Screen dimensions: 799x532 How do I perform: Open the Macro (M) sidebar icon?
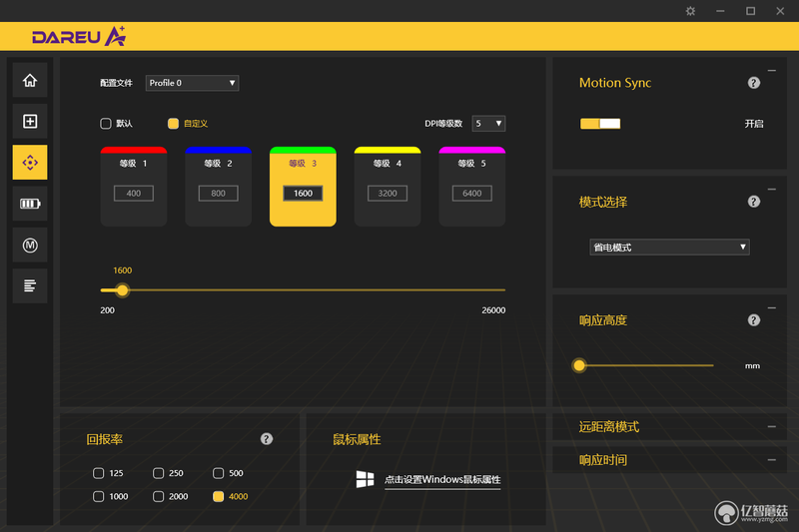pyautogui.click(x=30, y=245)
